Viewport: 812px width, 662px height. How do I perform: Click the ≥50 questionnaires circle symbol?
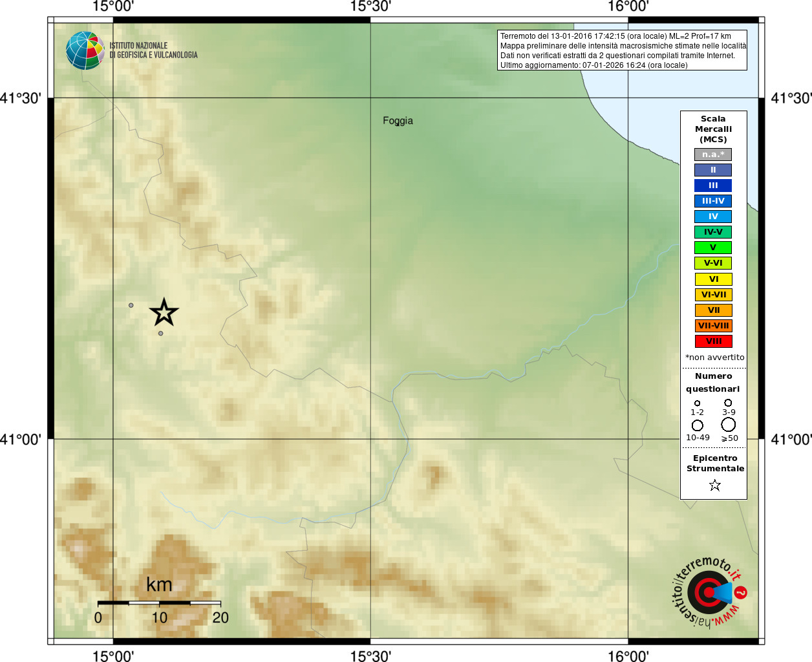[x=729, y=425]
